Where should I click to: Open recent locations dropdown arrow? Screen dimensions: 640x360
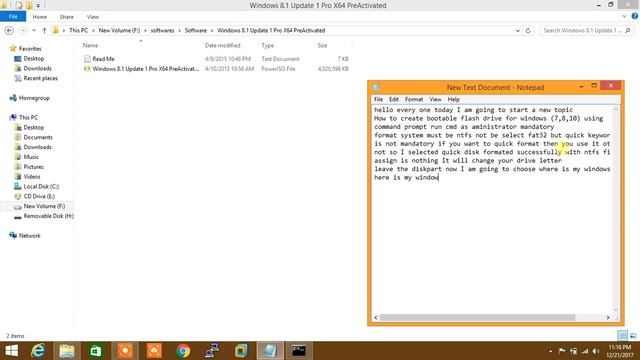coord(34,31)
